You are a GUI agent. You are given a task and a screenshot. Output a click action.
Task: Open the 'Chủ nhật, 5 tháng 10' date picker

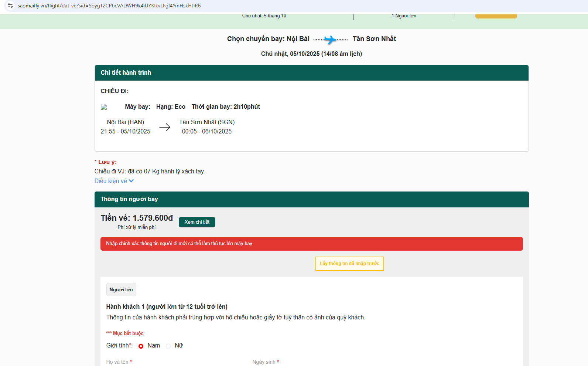coord(264,16)
